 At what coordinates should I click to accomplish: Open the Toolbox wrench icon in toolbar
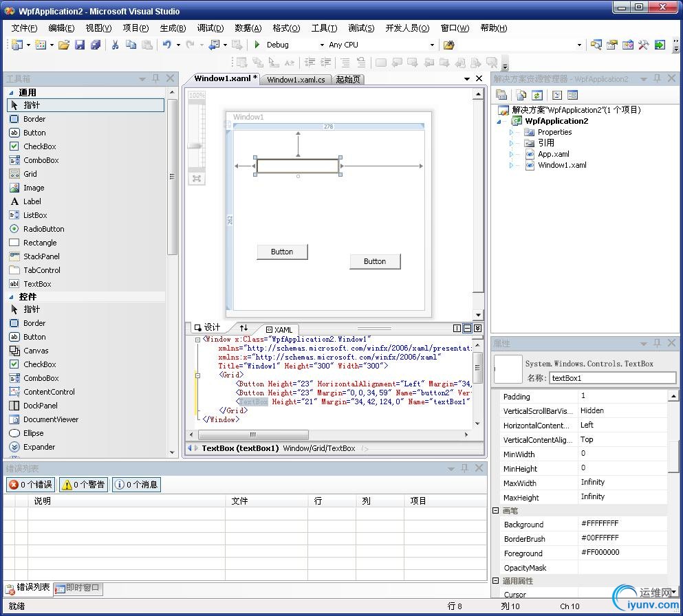(643, 45)
